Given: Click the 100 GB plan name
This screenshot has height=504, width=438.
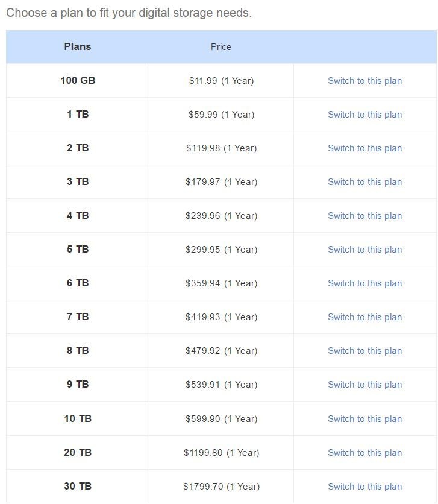Looking at the screenshot, I should coord(78,80).
